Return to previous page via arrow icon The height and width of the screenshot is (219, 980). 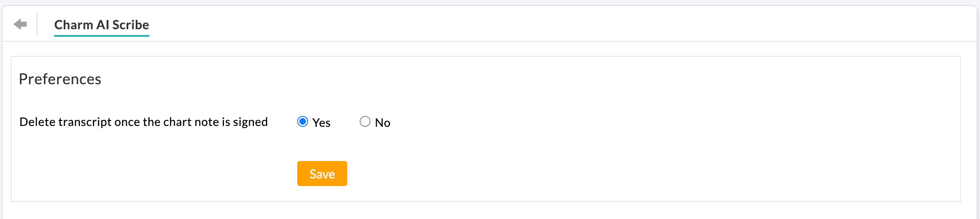click(x=20, y=24)
